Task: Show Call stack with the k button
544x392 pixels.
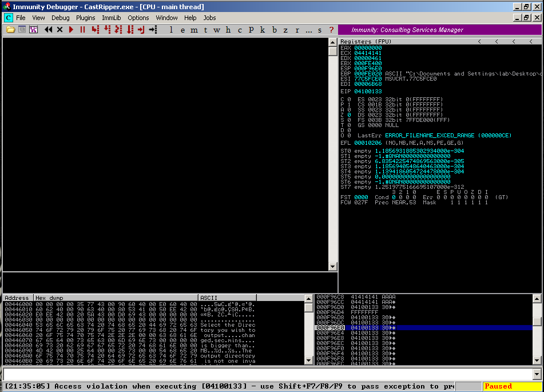Action: pos(263,30)
